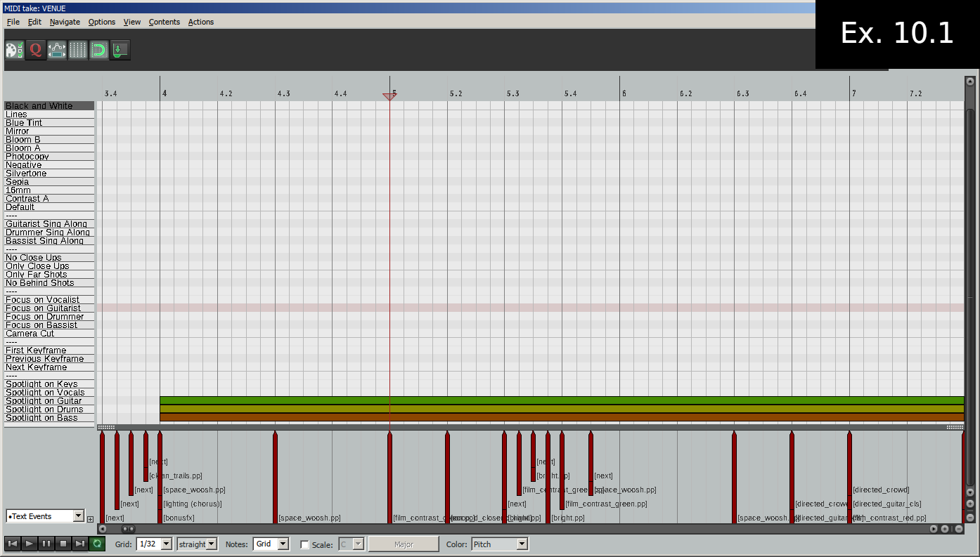Screen dimensions: 980x557
Task: Select the First Keyframe row label
Action: [49, 350]
